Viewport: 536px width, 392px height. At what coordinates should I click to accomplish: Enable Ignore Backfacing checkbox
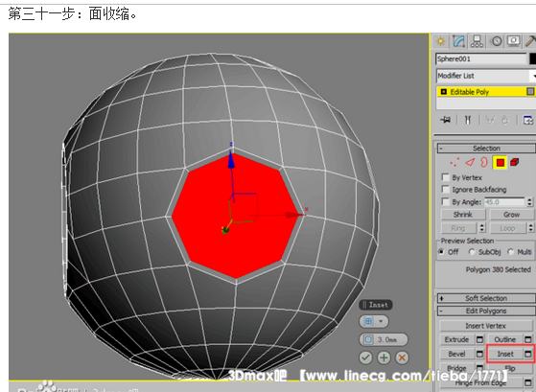(x=445, y=189)
